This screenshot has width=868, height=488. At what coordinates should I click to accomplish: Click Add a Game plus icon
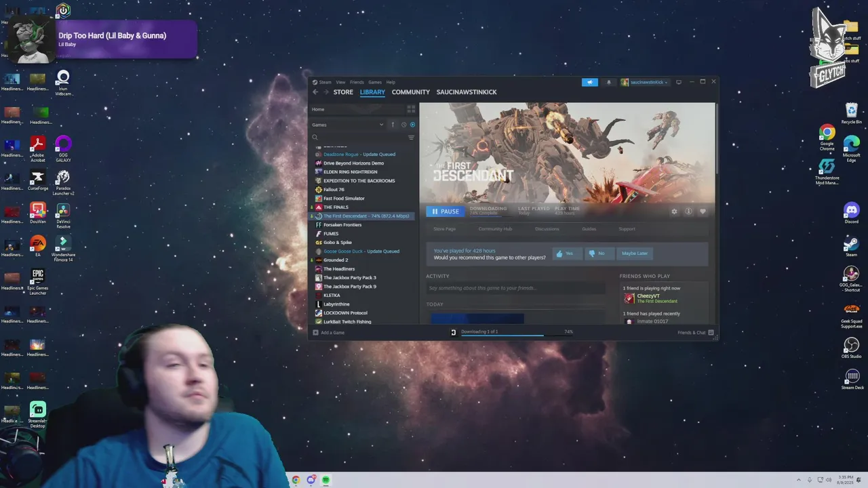pos(315,332)
